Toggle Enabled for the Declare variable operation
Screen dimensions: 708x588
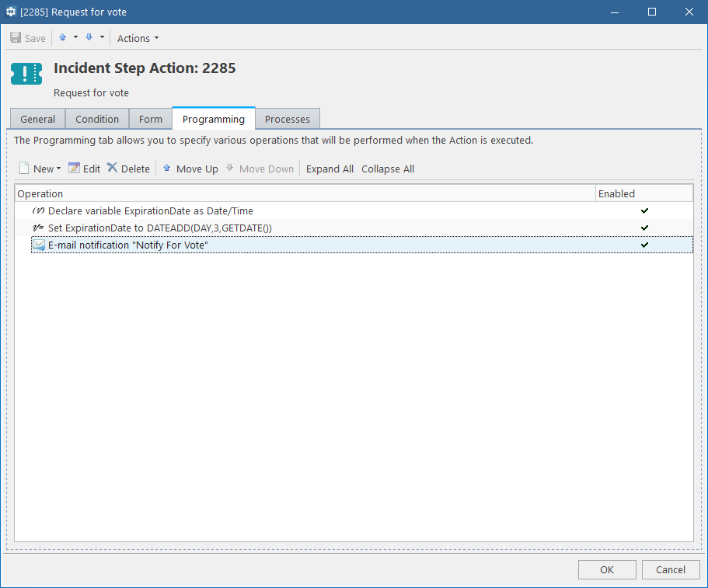click(x=643, y=210)
